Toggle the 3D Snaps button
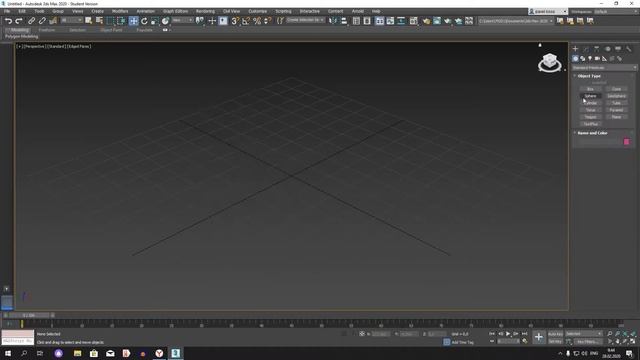Screen dimensions: 640x360 [x=235, y=21]
